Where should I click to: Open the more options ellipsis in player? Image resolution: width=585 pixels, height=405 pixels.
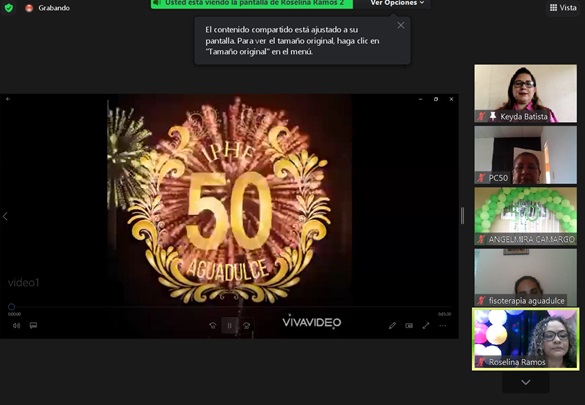[x=442, y=326]
